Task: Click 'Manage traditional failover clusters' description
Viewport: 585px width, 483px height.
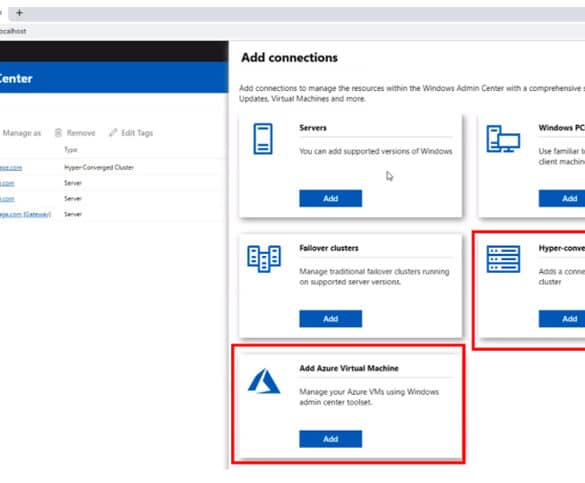Action: tap(374, 277)
